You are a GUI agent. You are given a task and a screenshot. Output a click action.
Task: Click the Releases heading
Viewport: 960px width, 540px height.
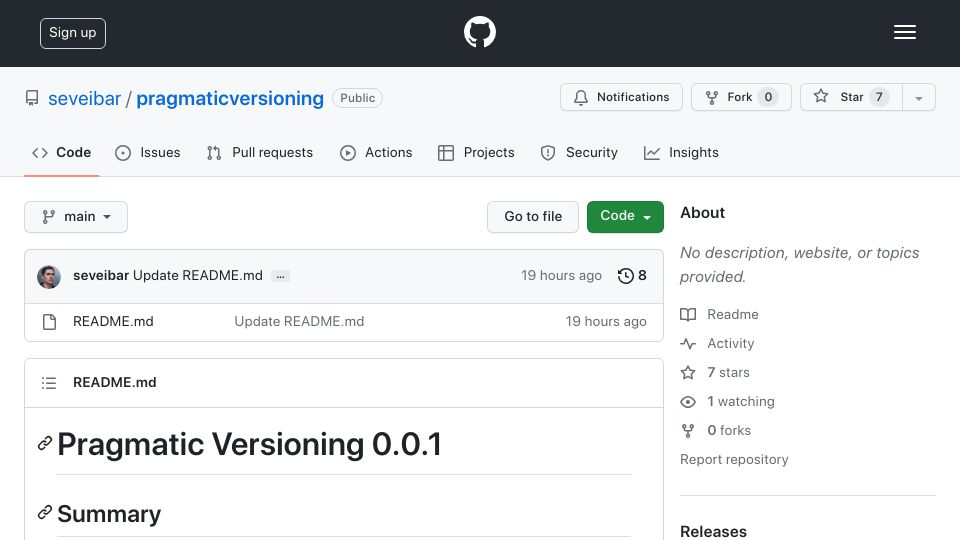pyautogui.click(x=713, y=531)
